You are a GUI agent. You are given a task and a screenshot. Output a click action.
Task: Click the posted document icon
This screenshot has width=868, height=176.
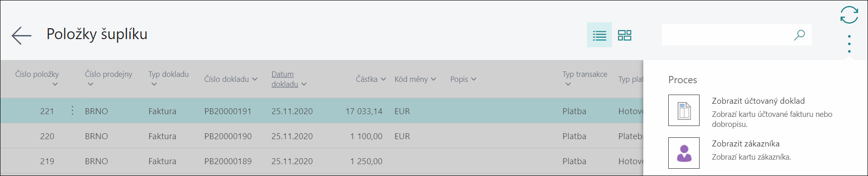[x=684, y=110]
